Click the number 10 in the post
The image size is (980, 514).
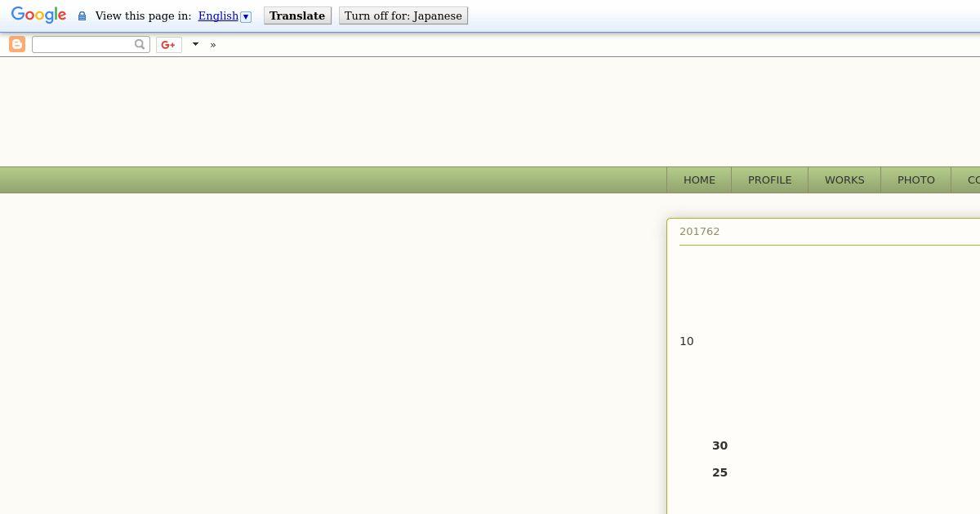click(x=687, y=341)
